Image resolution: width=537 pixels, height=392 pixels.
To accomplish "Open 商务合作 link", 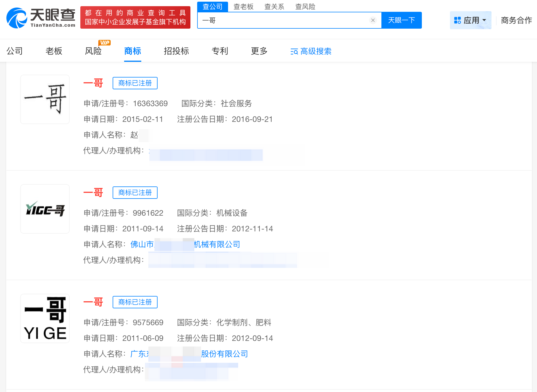I will [516, 20].
